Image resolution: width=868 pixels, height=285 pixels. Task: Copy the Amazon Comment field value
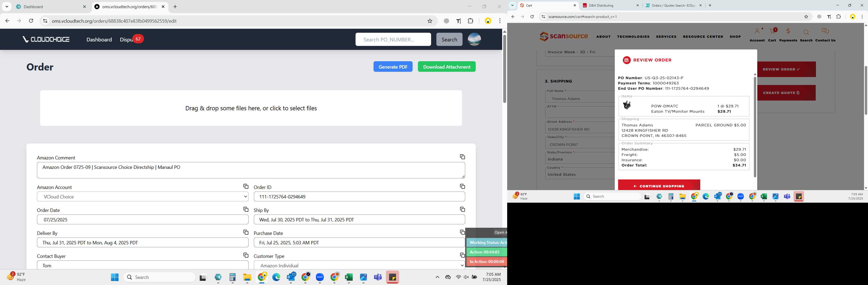pyautogui.click(x=462, y=157)
